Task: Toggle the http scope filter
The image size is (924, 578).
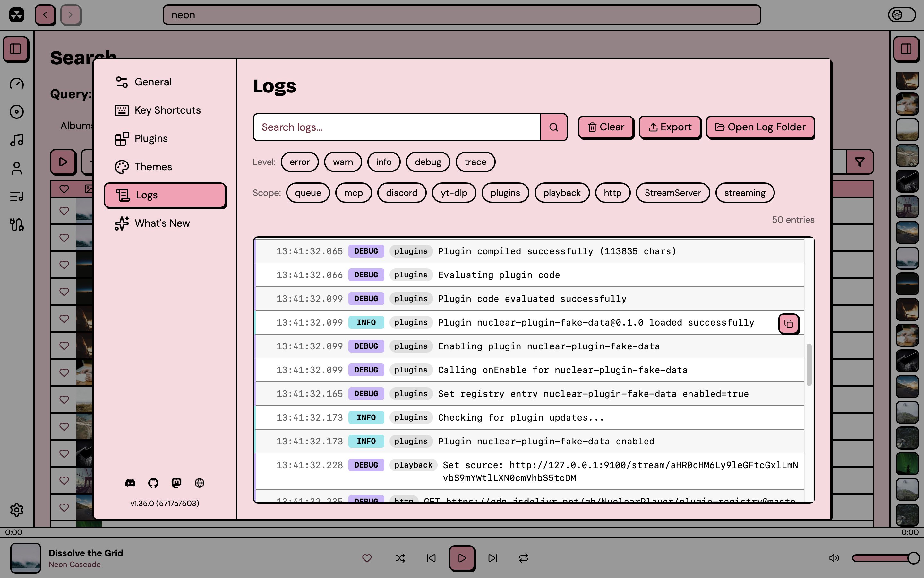Action: (x=612, y=193)
